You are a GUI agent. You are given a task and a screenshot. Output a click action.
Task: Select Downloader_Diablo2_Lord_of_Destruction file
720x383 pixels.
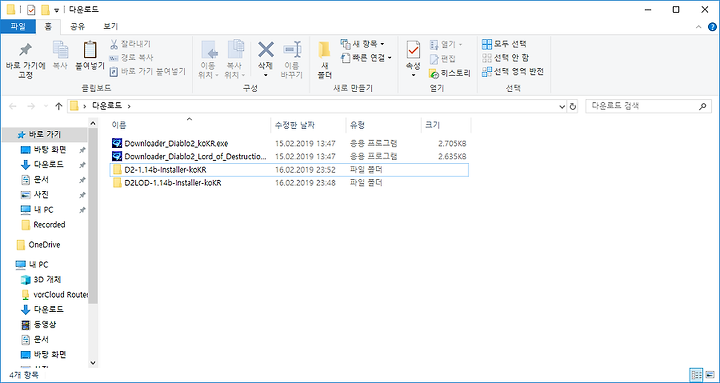tap(289, 156)
